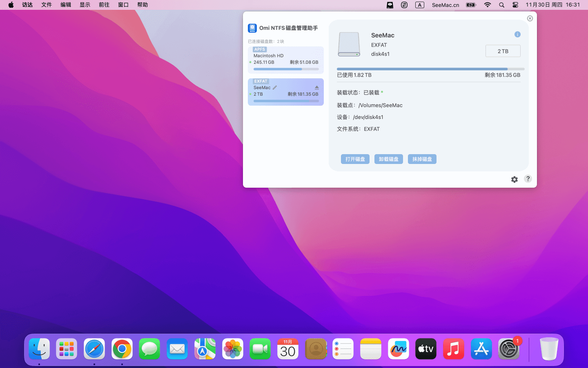The image size is (588, 368).
Task: Click the pencil rename icon beside SeeMac
Action: click(275, 88)
